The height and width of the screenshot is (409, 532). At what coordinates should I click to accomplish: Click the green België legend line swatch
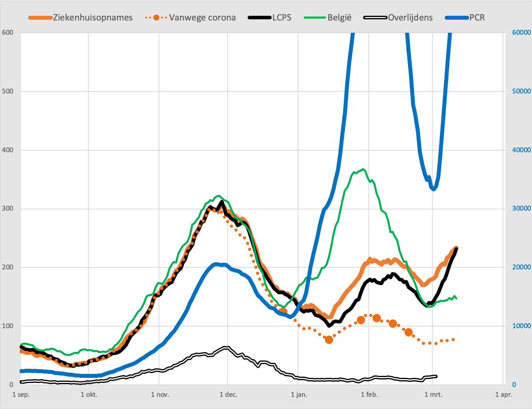click(316, 18)
